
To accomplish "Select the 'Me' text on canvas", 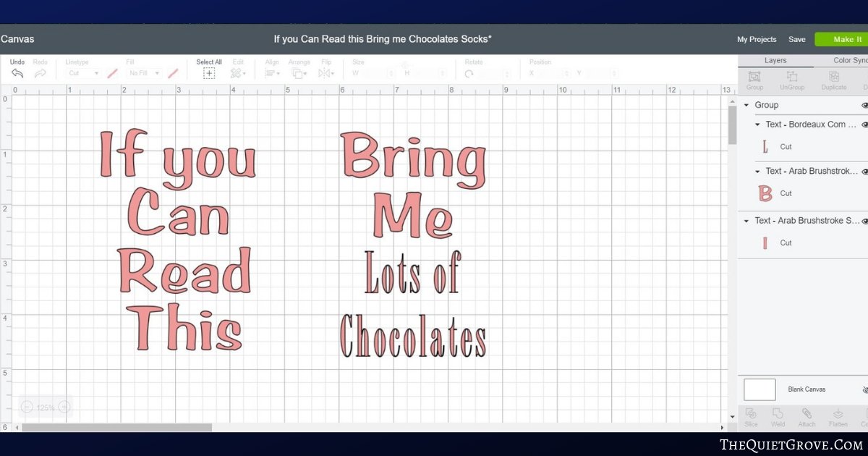I will (x=413, y=216).
